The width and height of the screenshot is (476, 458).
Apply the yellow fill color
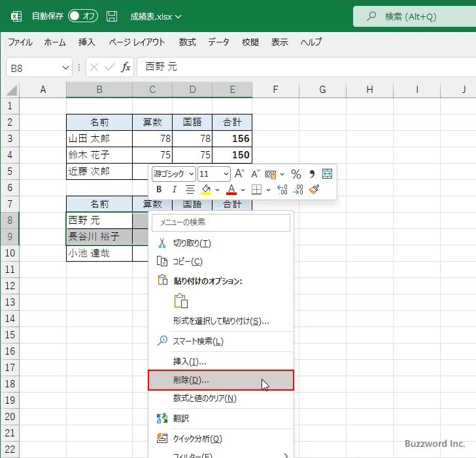point(207,190)
